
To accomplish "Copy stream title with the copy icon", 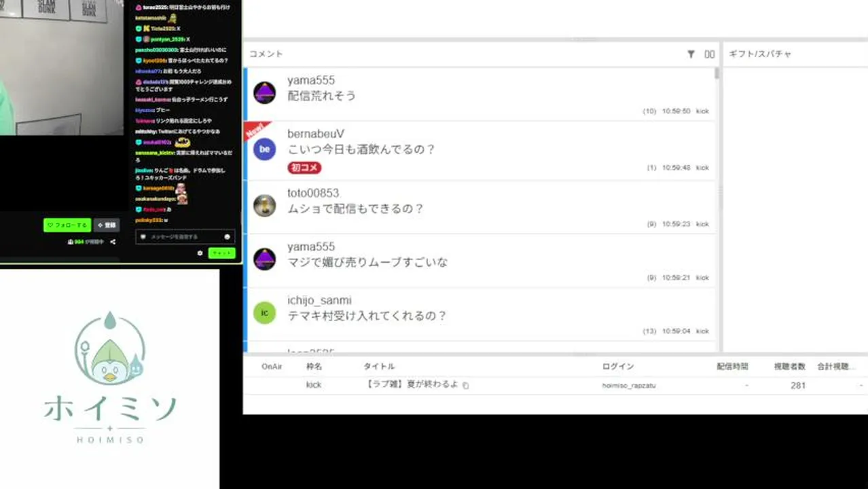I will point(466,385).
